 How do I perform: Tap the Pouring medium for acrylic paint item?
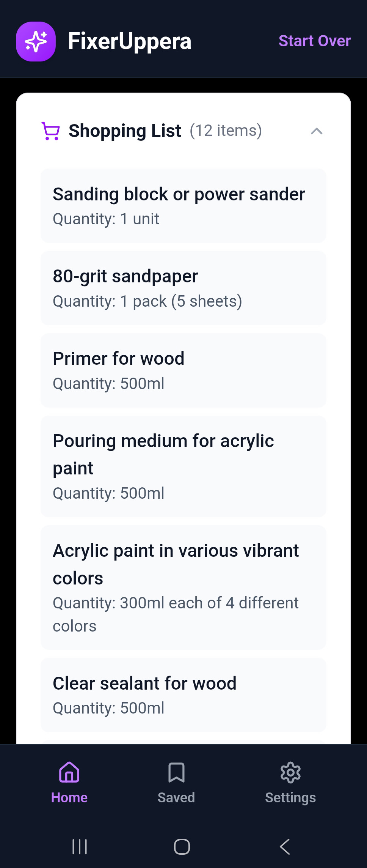point(183,466)
